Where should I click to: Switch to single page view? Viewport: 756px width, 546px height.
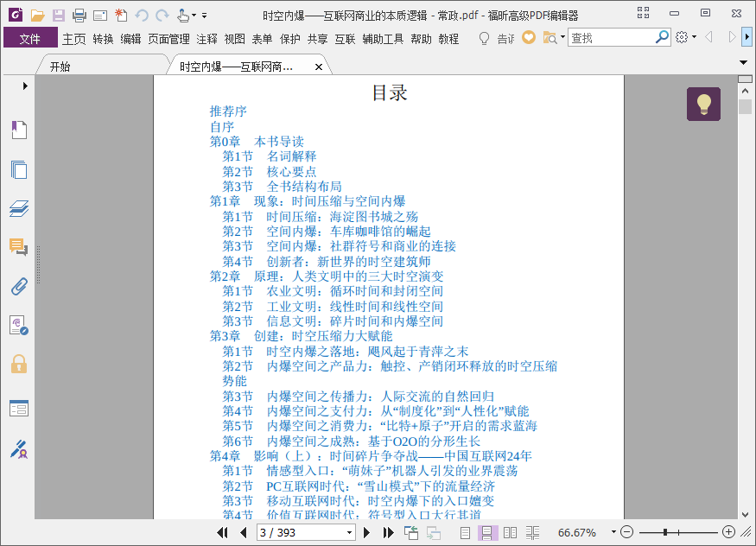(465, 532)
